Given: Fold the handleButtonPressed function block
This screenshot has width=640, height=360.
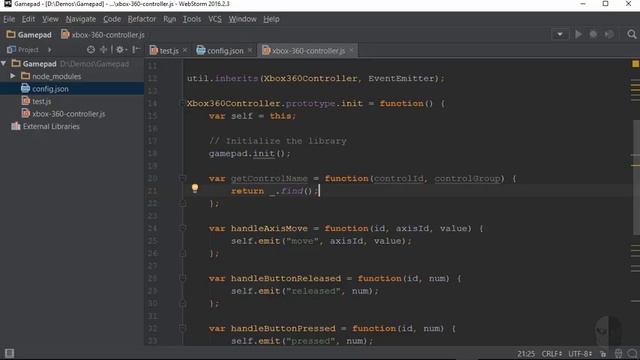Looking at the screenshot, I should (182, 328).
